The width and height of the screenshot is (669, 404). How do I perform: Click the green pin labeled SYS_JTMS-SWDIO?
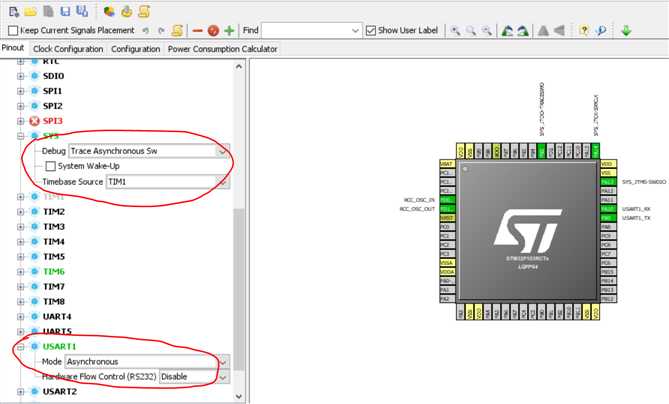point(608,182)
